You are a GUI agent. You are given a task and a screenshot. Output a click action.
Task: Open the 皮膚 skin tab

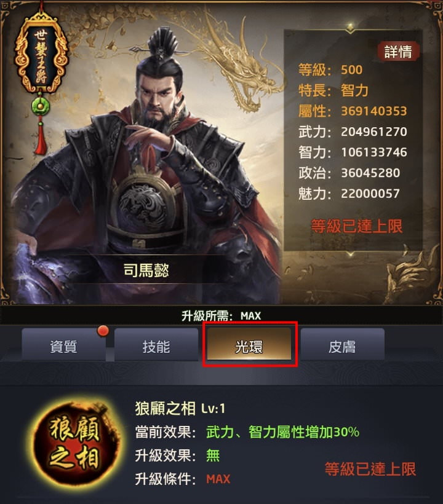(x=342, y=347)
